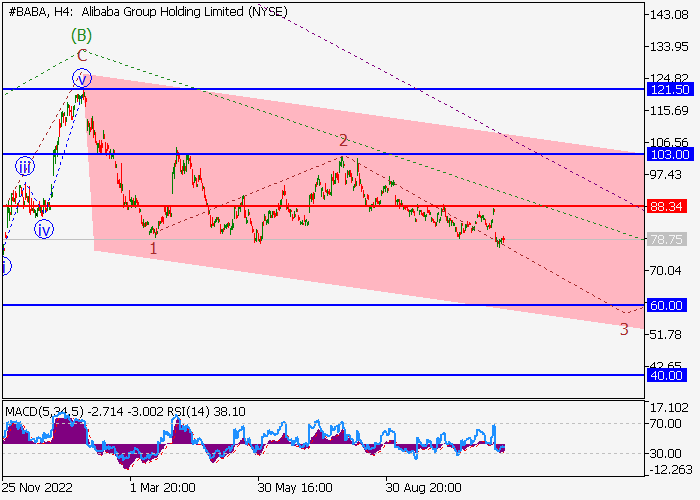Click the gray 78.75 current price tag

pos(667,240)
